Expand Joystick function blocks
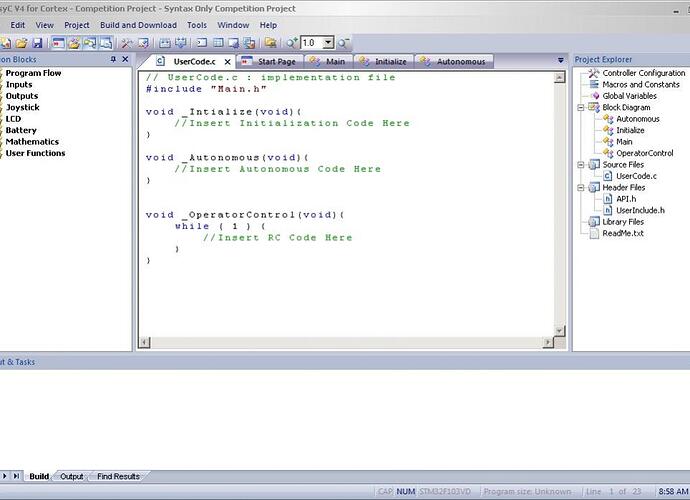This screenshot has height=500, width=690. click(22, 107)
